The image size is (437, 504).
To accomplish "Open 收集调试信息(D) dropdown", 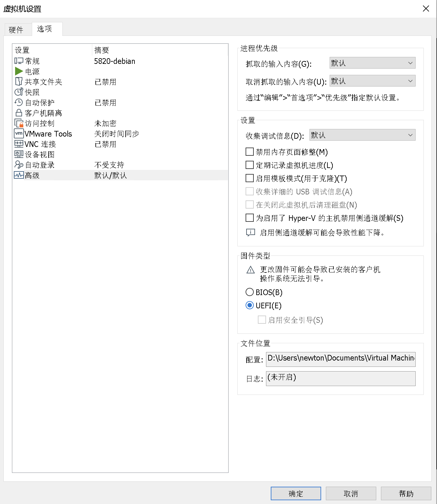I will point(362,135).
